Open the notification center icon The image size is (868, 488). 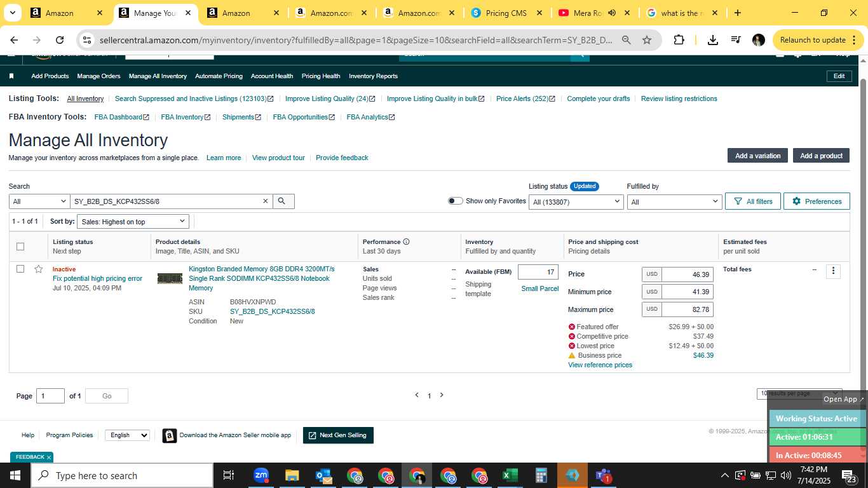[x=850, y=475]
